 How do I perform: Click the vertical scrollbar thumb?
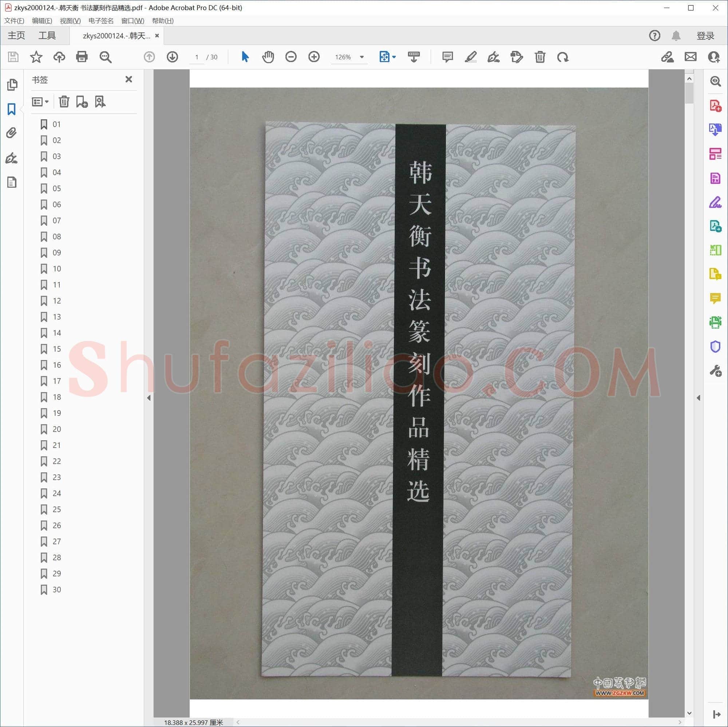pos(689,93)
